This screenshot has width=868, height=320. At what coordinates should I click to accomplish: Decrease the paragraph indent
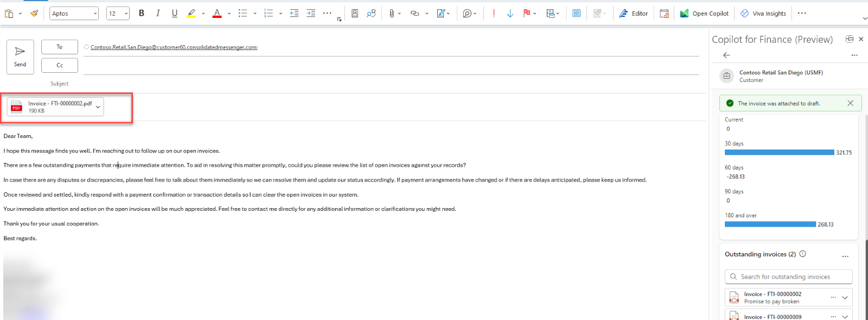[294, 14]
